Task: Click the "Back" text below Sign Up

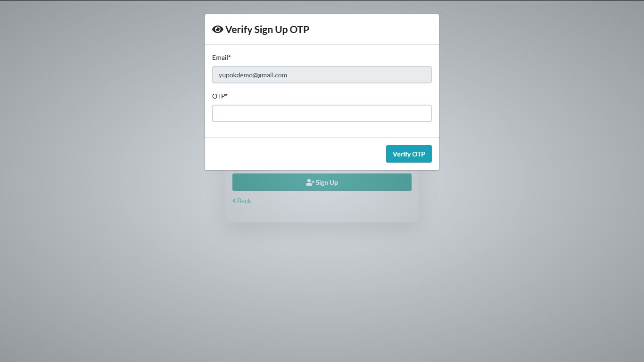Action: coord(244,201)
